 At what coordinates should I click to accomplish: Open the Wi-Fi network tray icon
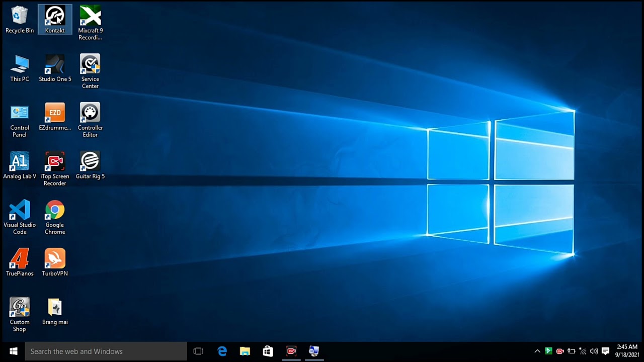pyautogui.click(x=583, y=351)
